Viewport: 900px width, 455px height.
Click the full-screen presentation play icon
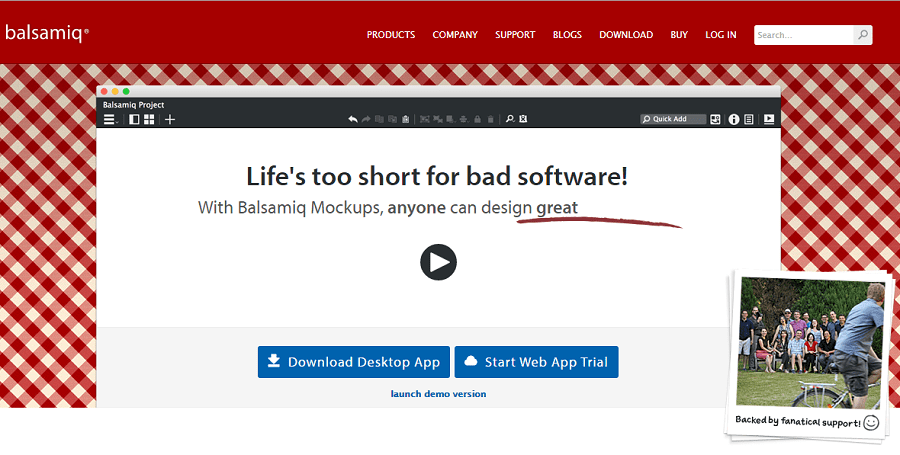tap(769, 119)
